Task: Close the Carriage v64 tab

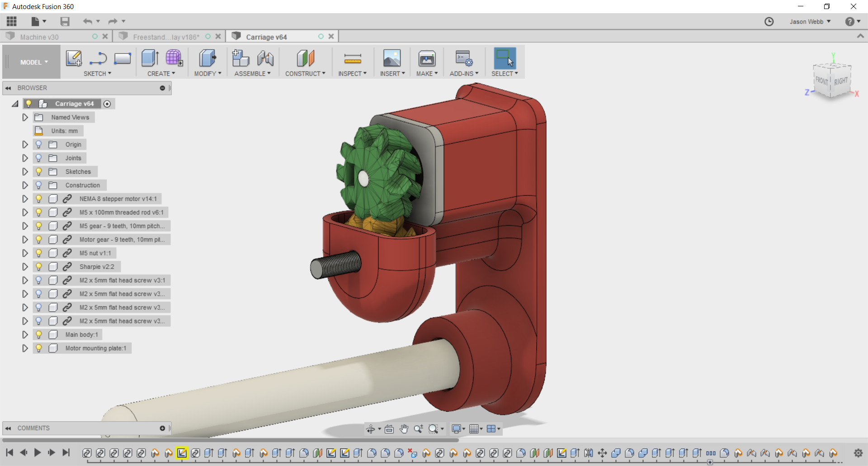Action: coord(331,36)
